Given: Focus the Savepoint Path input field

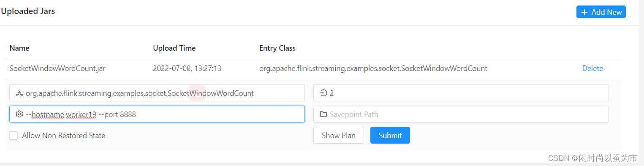Looking at the screenshot, I should (461, 114).
